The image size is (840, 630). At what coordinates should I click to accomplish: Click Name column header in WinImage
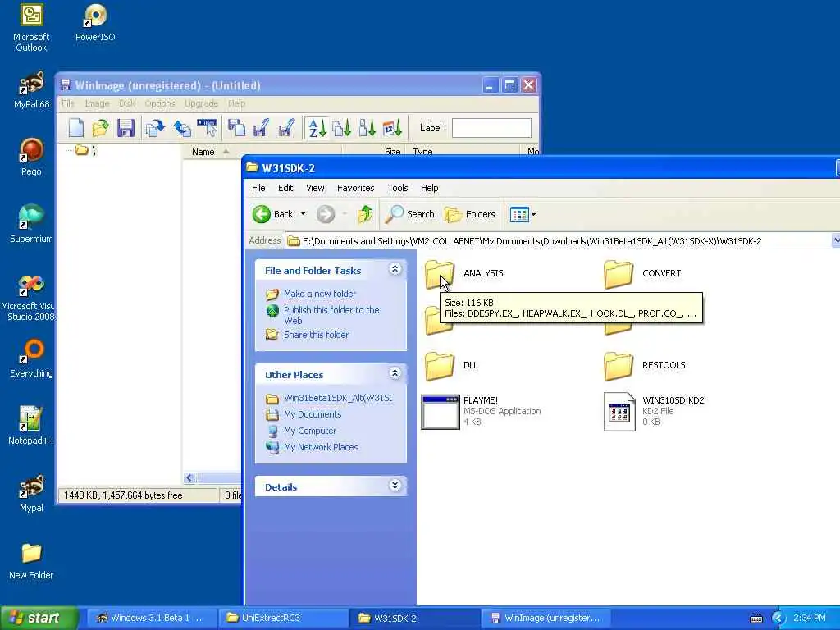[x=203, y=152]
